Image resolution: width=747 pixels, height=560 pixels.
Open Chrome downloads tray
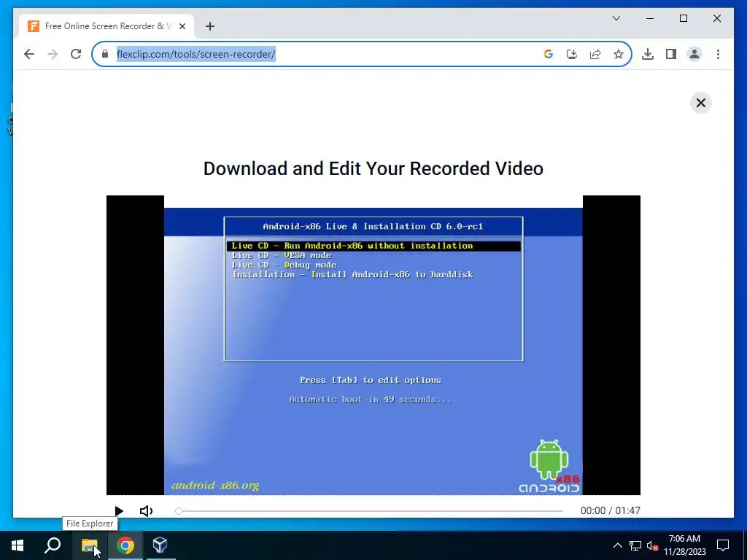(648, 54)
